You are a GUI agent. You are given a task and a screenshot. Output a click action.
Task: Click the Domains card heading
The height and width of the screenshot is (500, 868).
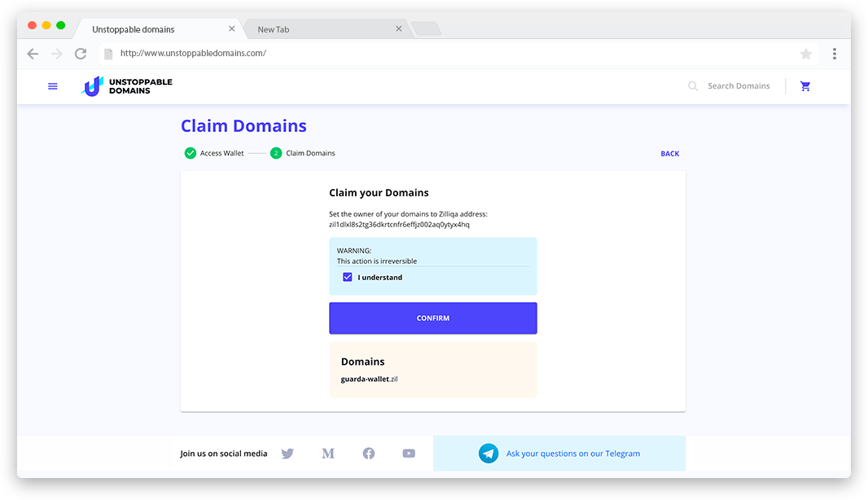click(362, 362)
